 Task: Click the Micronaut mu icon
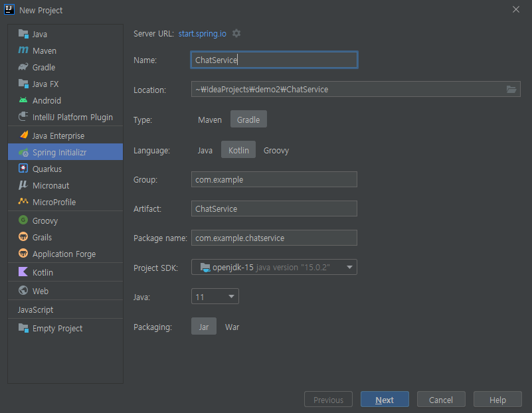coord(23,185)
